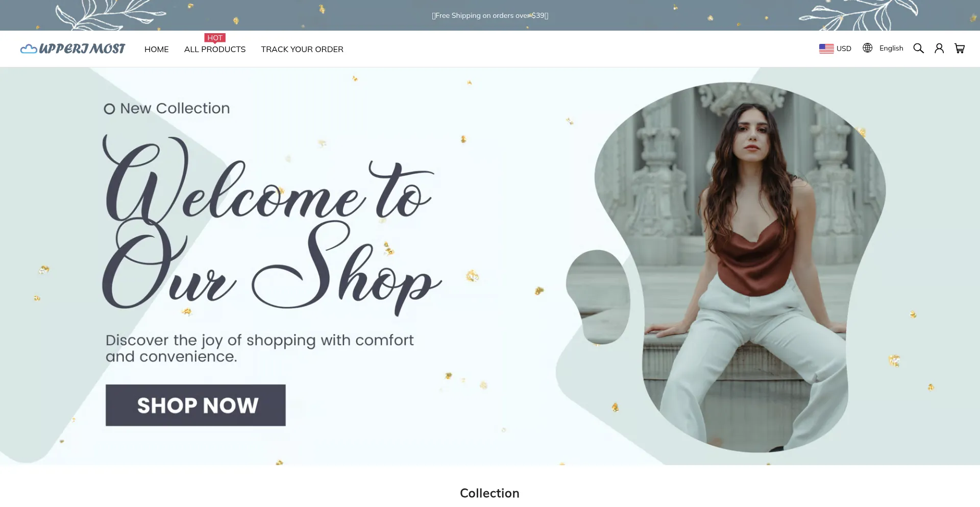Click the UPPERIMOST brand logo text
Screen dimensions: 980x507
[82, 49]
